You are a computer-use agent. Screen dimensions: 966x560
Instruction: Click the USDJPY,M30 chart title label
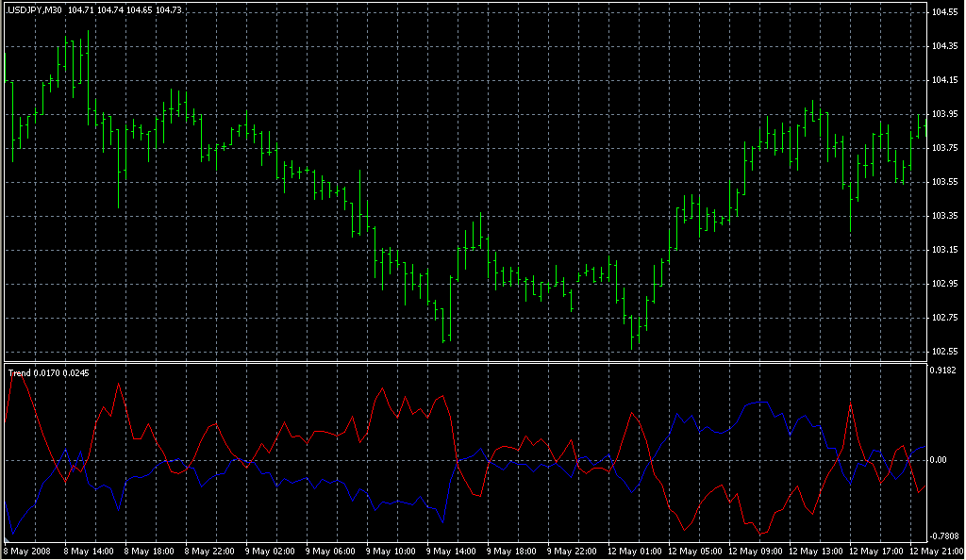point(35,8)
